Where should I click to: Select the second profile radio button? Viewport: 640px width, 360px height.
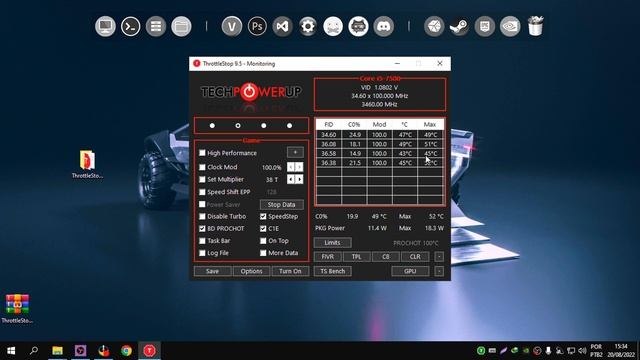238,126
